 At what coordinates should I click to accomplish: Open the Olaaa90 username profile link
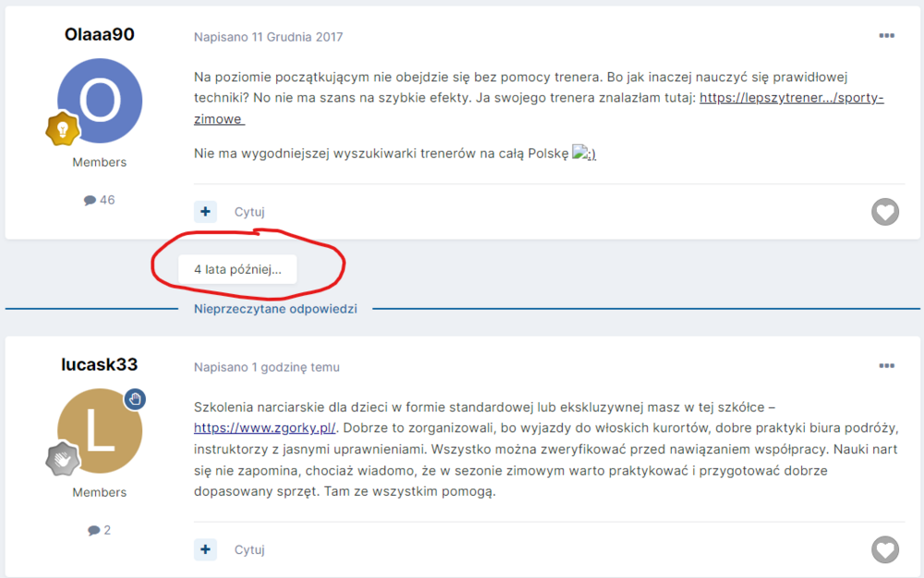(99, 34)
